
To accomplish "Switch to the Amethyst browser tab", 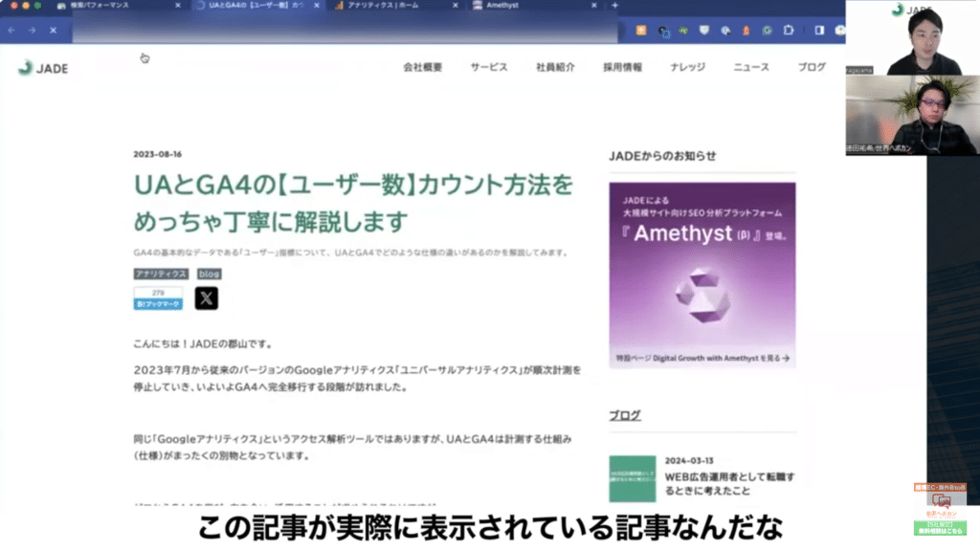I will [534, 6].
